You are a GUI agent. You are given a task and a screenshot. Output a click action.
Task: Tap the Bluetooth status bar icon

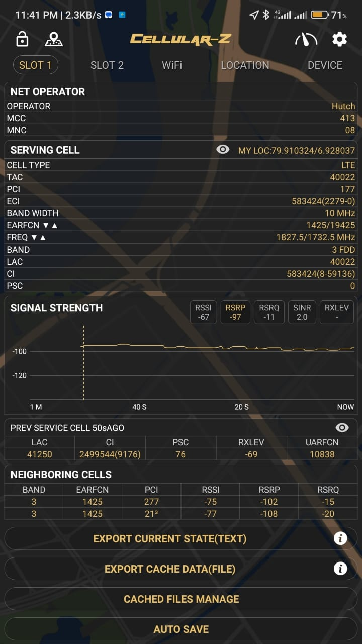266,15
